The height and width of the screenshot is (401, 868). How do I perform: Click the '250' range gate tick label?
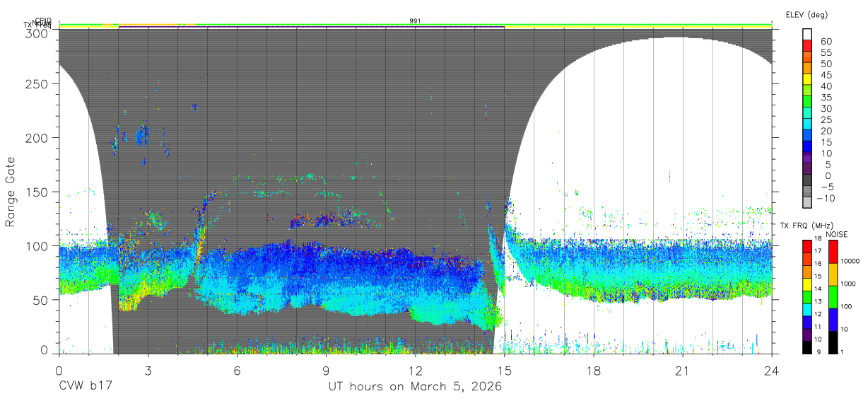click(37, 83)
